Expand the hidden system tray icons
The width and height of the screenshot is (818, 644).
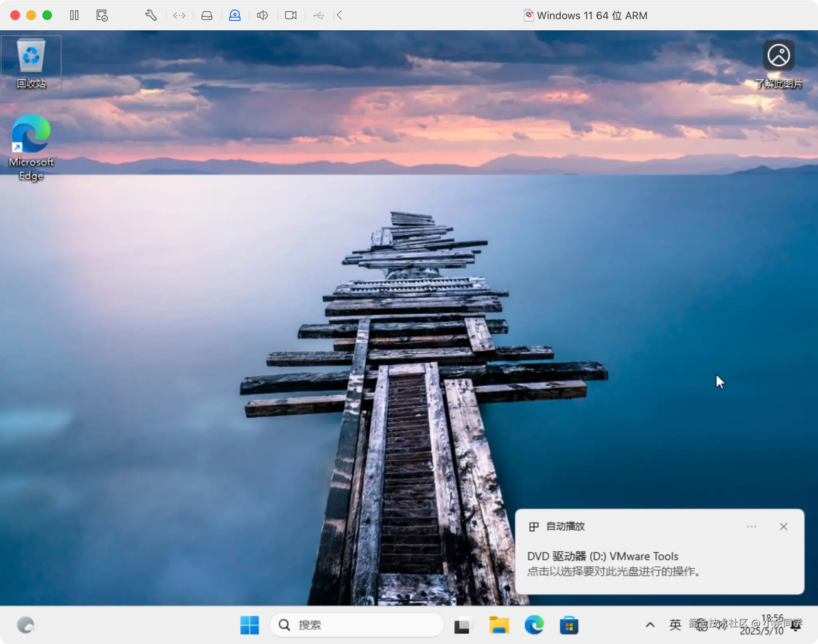coord(650,624)
